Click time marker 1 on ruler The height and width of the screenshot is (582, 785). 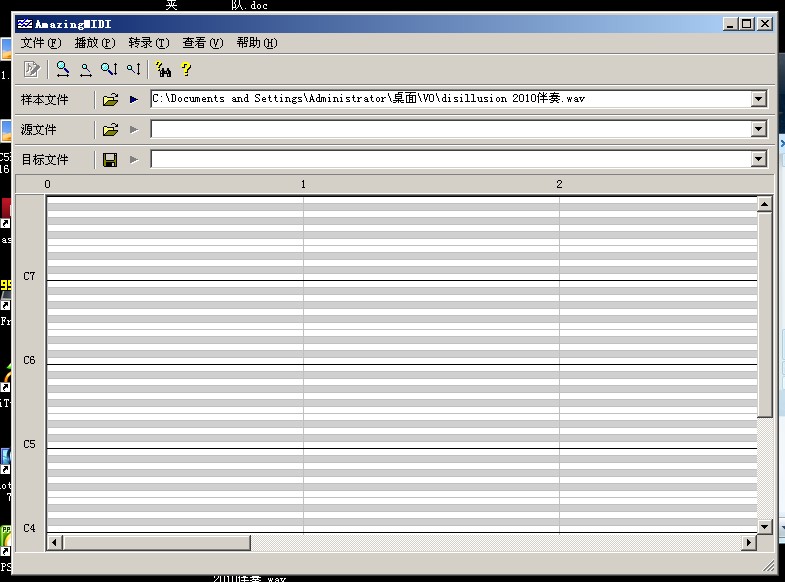pyautogui.click(x=303, y=184)
